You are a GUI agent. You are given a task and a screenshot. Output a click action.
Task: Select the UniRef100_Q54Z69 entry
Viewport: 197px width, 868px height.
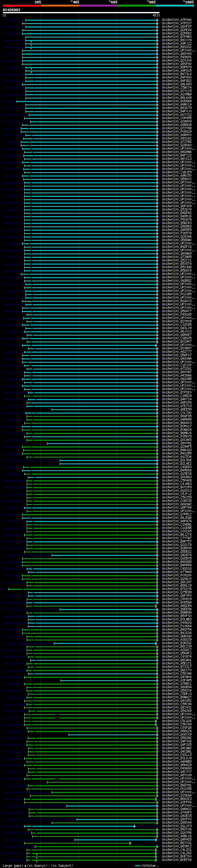pos(176,711)
